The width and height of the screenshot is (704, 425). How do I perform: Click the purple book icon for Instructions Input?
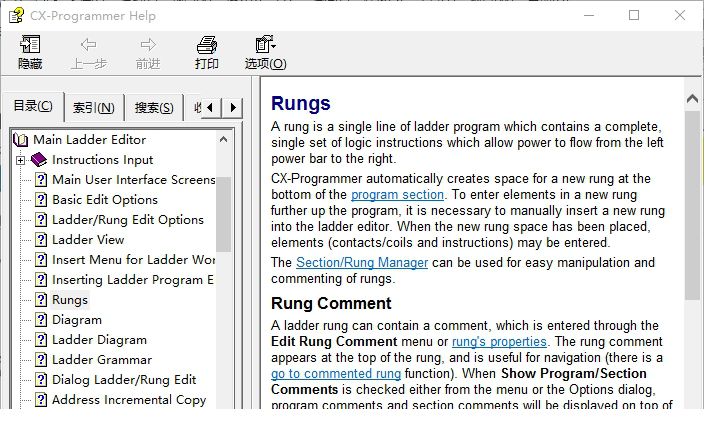click(x=39, y=159)
